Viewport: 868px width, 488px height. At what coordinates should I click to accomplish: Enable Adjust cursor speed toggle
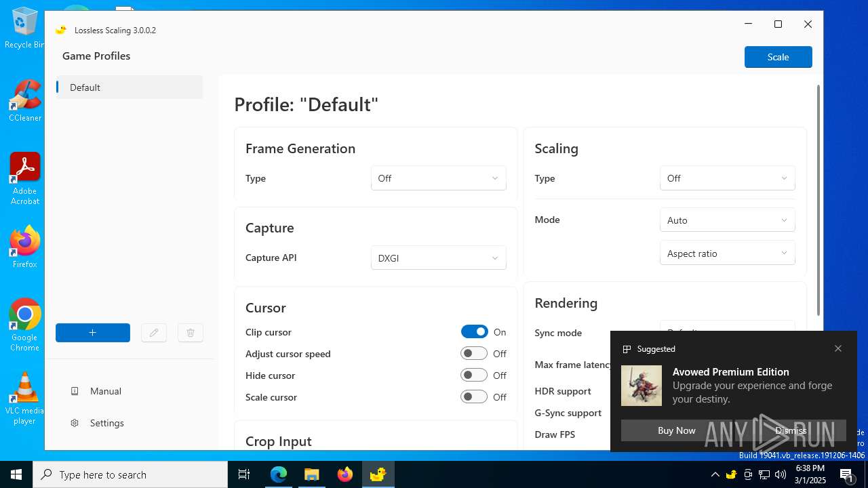474,354
